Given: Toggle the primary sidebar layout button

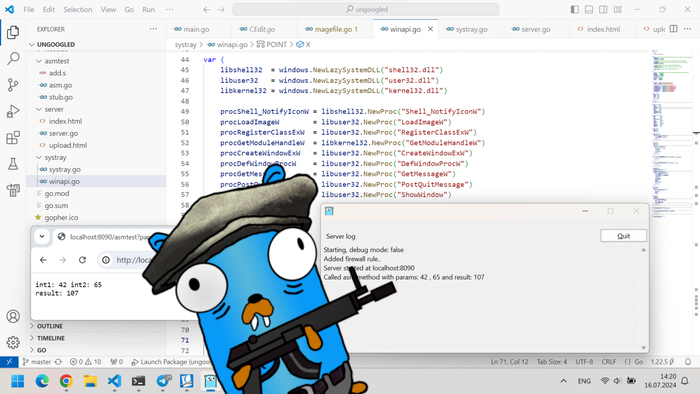Looking at the screenshot, I should click(575, 9).
